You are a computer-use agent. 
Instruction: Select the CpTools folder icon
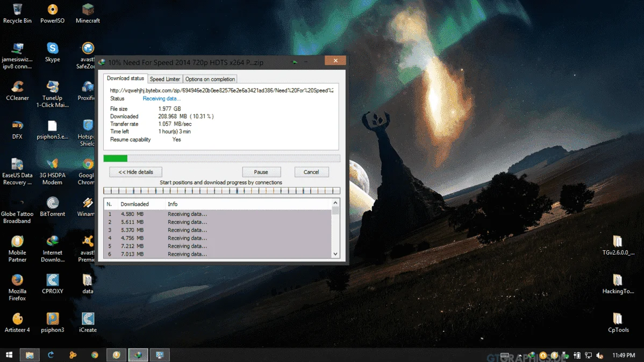coord(618,323)
